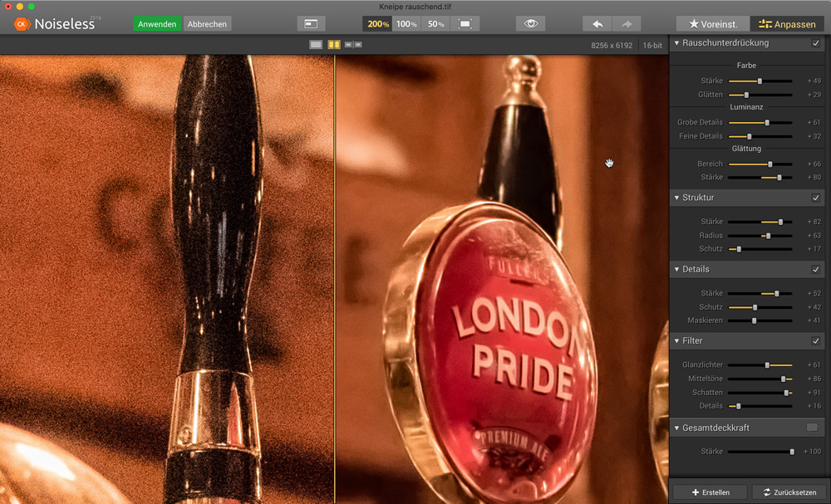The image size is (831, 504).
Task: Click the split-view divider line
Action: click(x=334, y=279)
